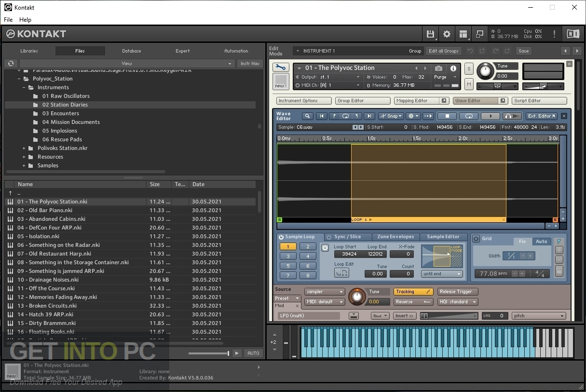Screen dimensions: 586x392
Task: Collapse the Polyvoc_Station folder
Action: (19, 79)
